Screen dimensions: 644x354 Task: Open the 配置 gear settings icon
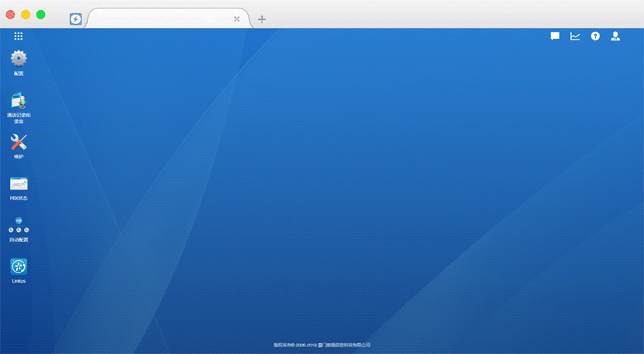(19, 59)
